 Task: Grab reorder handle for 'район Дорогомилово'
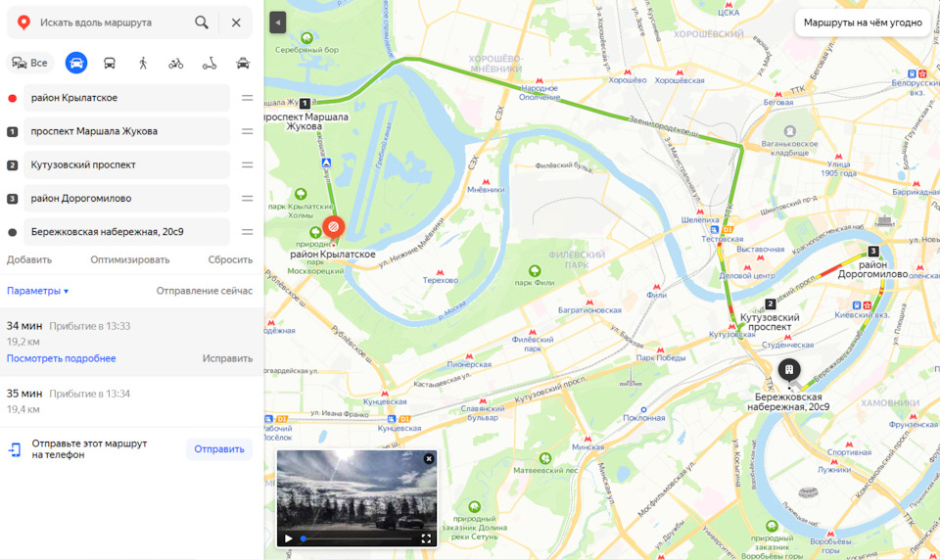[247, 199]
